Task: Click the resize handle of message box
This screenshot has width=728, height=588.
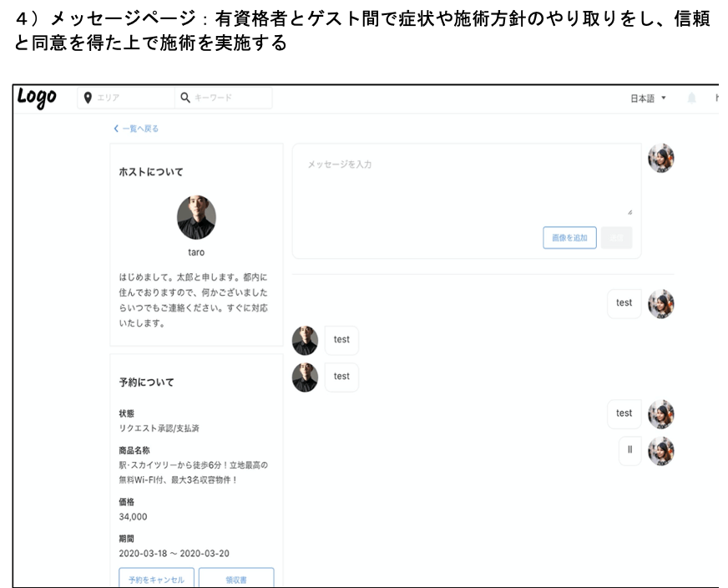Action: 629,212
